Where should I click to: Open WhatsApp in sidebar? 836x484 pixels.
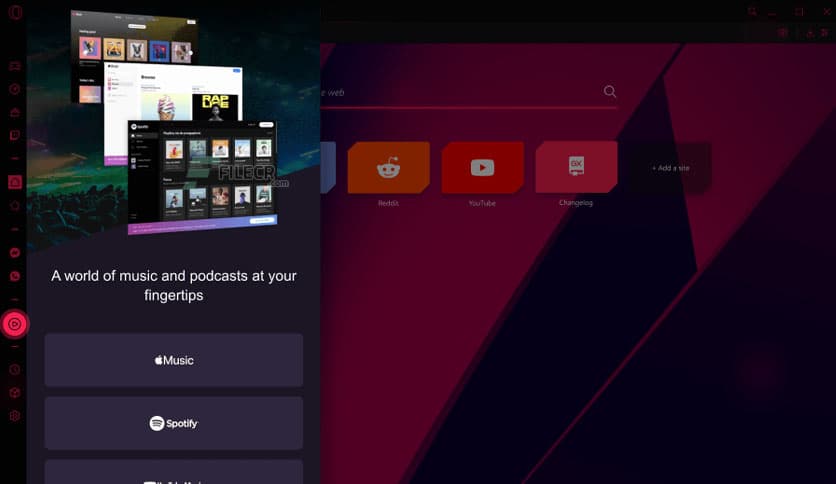click(15, 276)
